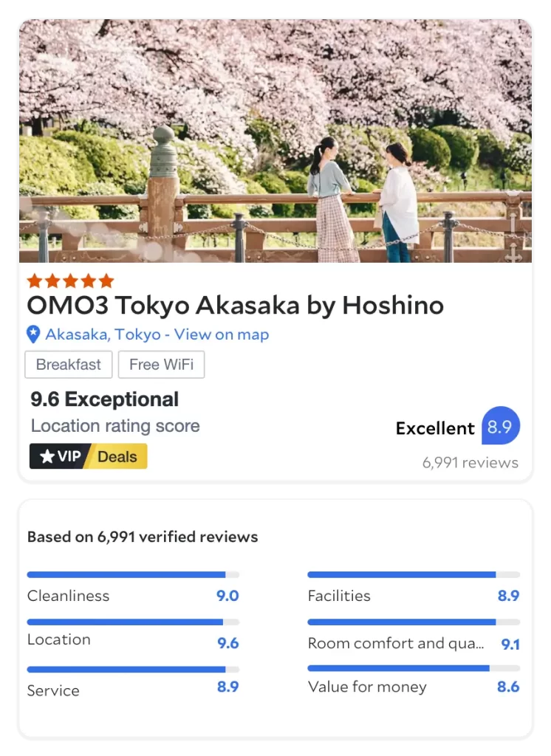Open the 6,991 reviews count
This screenshot has width=551, height=756.
(470, 463)
